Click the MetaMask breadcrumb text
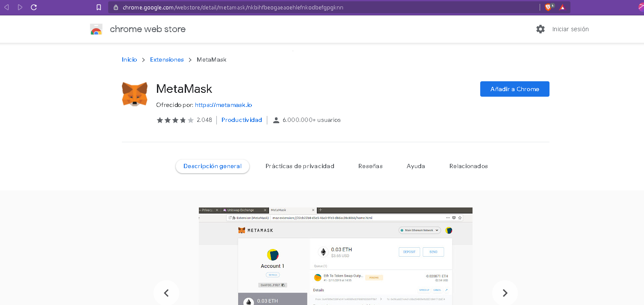Viewport: 644px width, 305px height. (x=212, y=59)
